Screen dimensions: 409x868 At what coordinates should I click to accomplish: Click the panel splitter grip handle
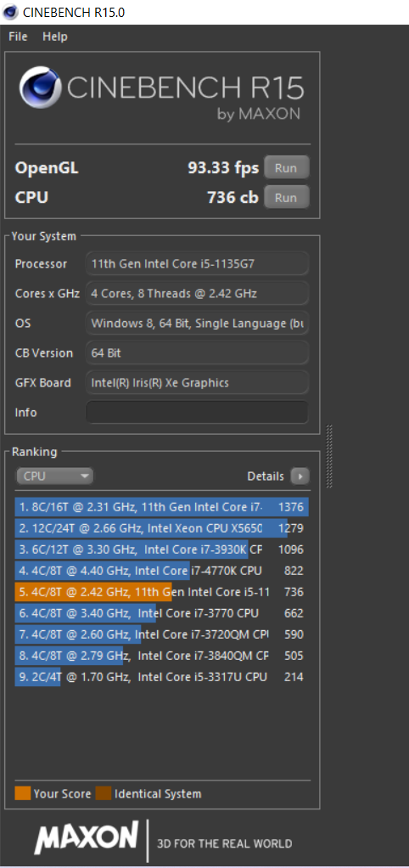point(329,456)
